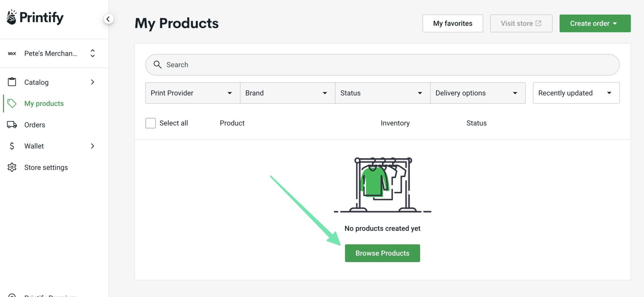The height and width of the screenshot is (297, 644).
Task: Check the Select all checkbox
Action: coord(150,123)
